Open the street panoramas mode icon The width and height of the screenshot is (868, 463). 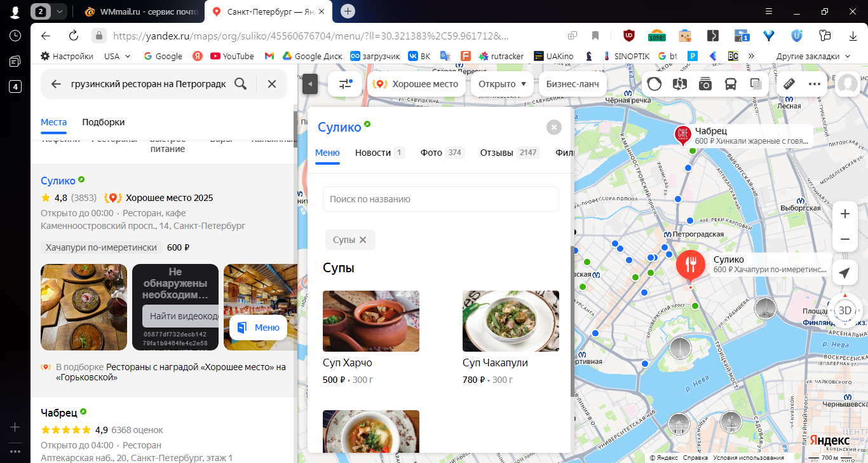(680, 84)
